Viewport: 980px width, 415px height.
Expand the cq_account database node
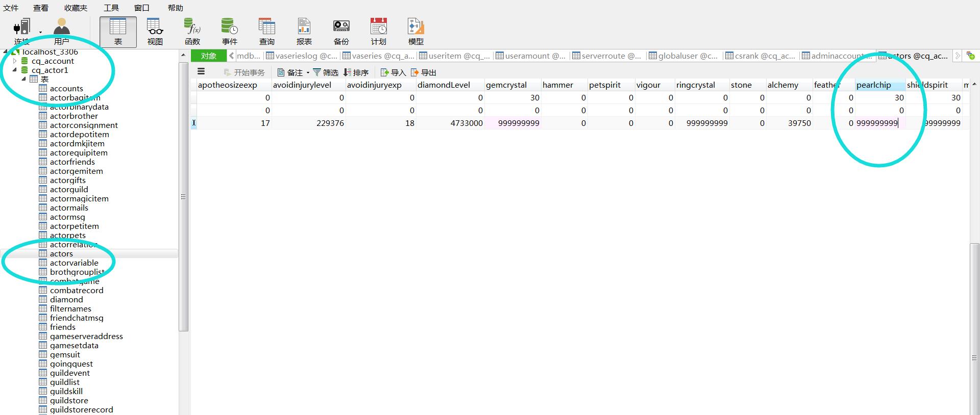(x=15, y=61)
